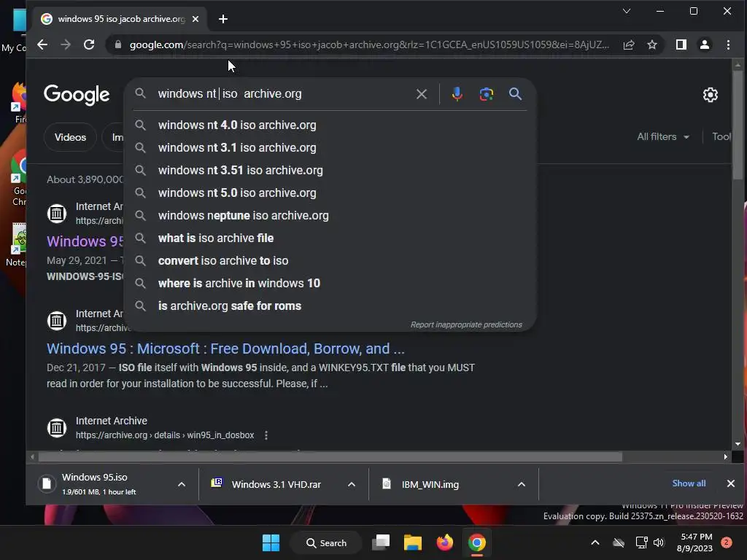Choose suggestion is archive.org safe for roms
The height and width of the screenshot is (560, 747).
pyautogui.click(x=330, y=306)
